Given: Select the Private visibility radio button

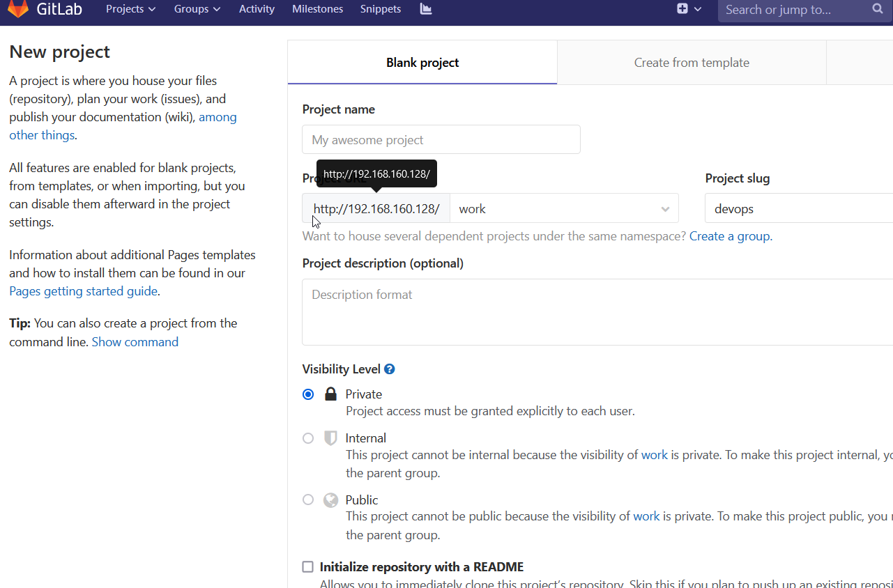Looking at the screenshot, I should (308, 394).
